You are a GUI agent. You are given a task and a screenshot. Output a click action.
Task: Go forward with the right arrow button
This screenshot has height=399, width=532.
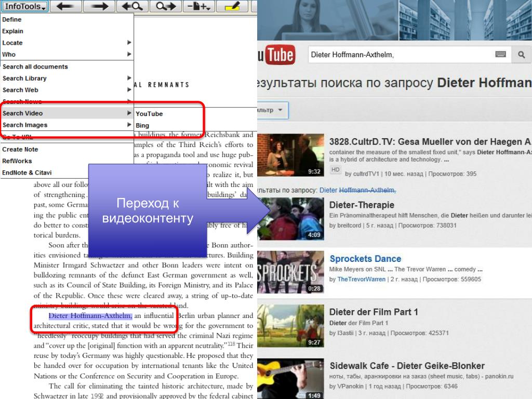[x=99, y=6]
